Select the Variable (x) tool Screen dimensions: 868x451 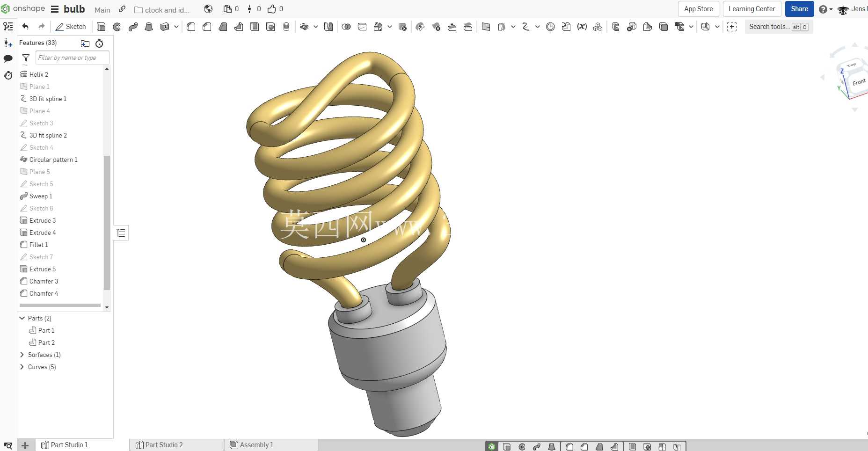[582, 27]
